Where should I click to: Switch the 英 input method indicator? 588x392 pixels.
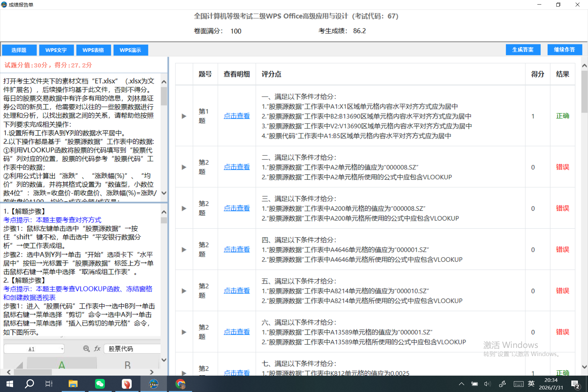pos(531,384)
